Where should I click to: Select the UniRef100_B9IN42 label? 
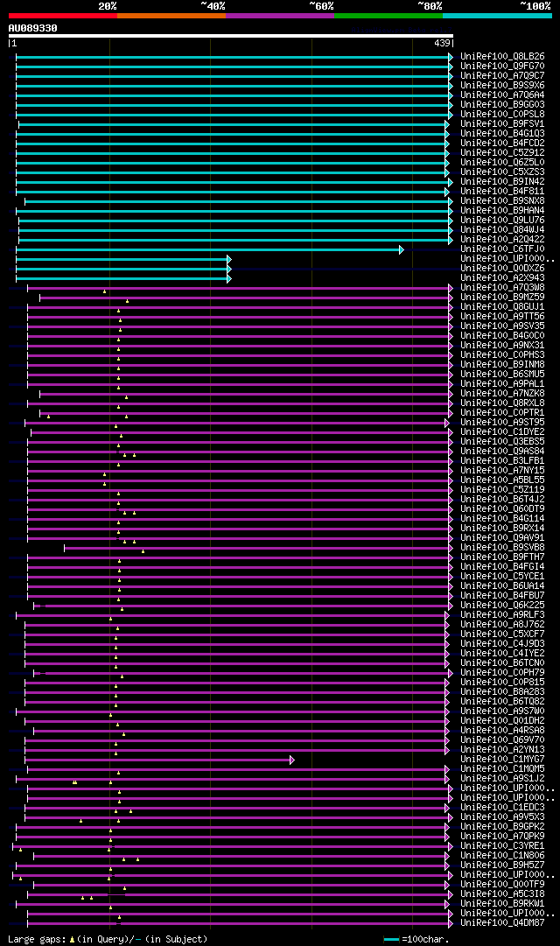coord(502,182)
